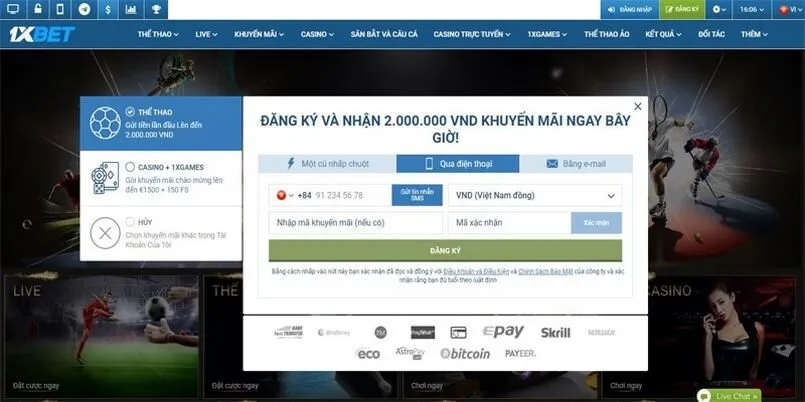Image resolution: width=805 pixels, height=402 pixels.
Task: Click the trophy icon in top bar
Action: click(x=156, y=9)
